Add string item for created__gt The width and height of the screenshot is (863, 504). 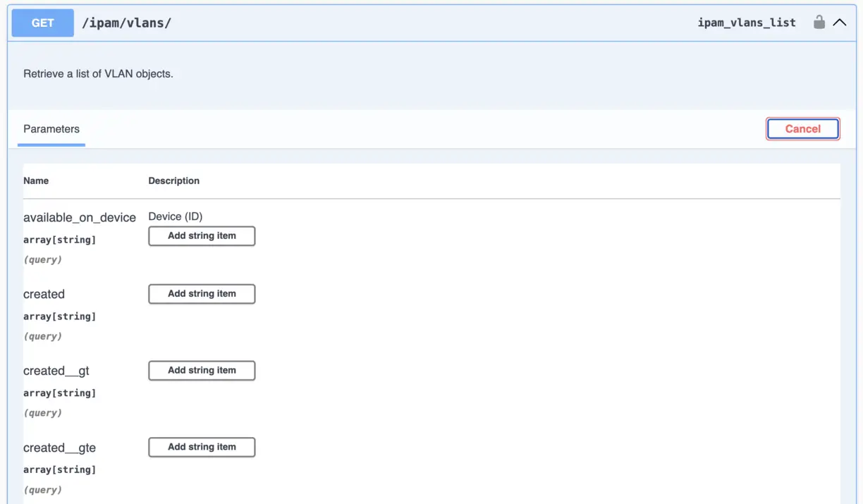202,371
